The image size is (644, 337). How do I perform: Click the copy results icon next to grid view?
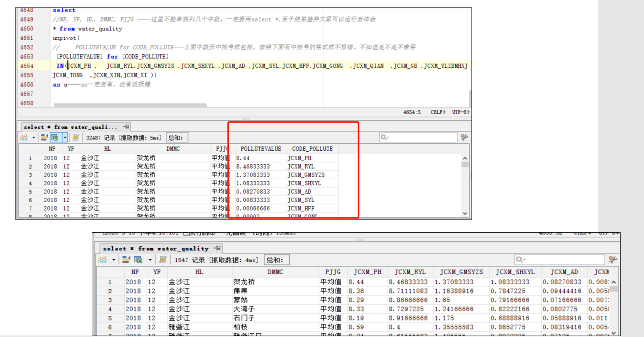[76, 137]
